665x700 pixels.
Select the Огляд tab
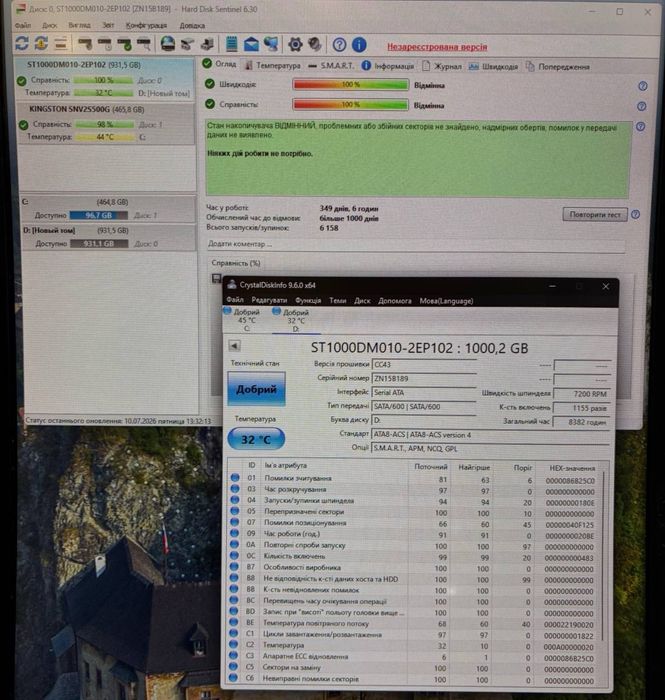pos(220,64)
